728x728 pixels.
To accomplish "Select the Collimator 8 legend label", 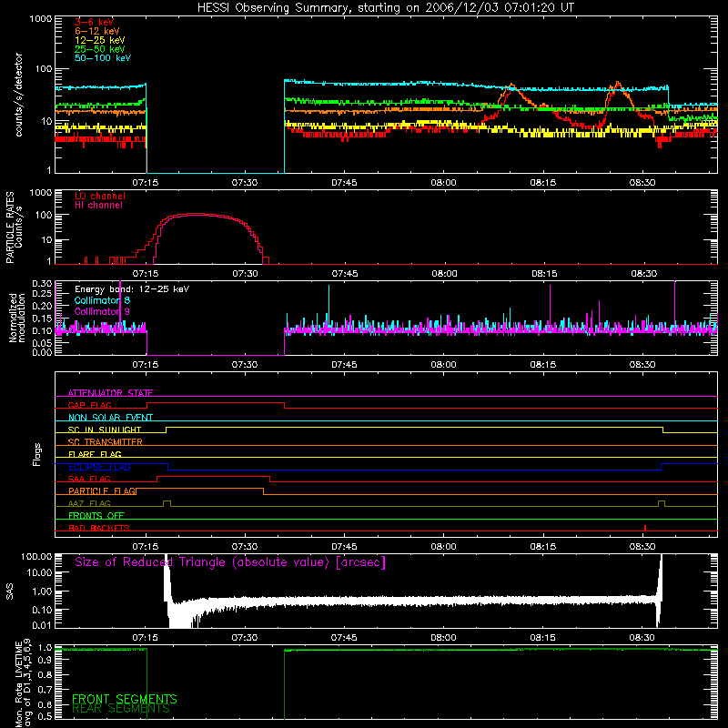I will pos(102,300).
